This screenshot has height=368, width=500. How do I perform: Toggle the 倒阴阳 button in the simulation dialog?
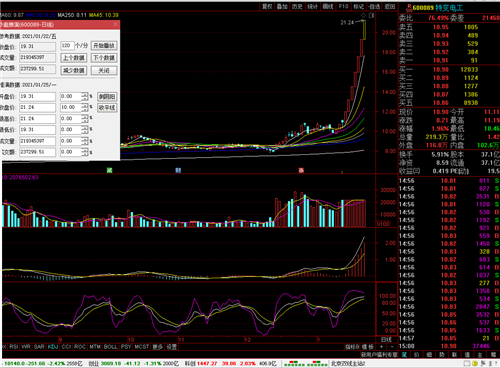point(107,97)
